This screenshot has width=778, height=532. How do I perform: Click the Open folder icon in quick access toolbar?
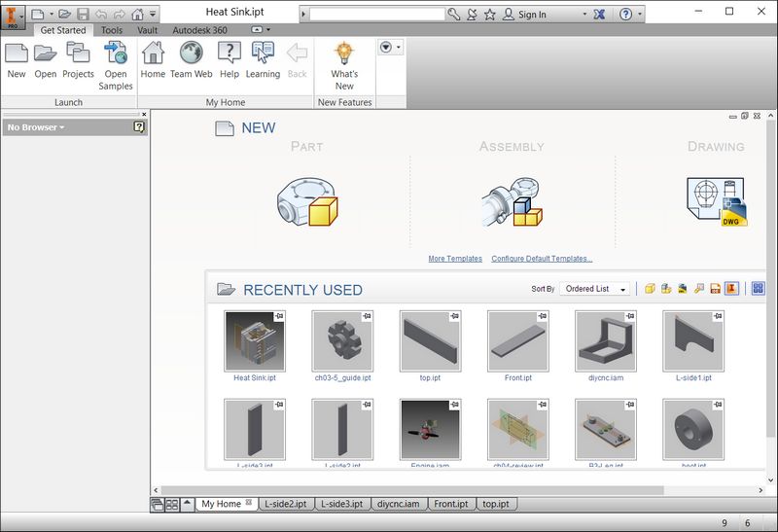(64, 15)
